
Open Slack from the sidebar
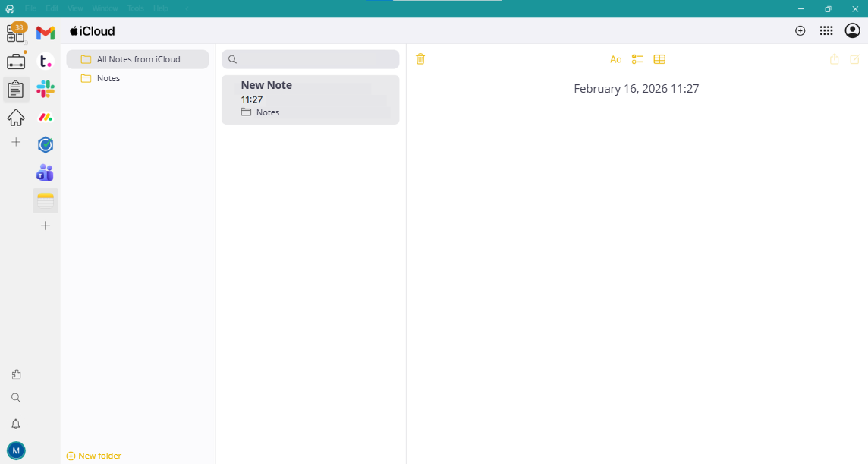(x=45, y=89)
